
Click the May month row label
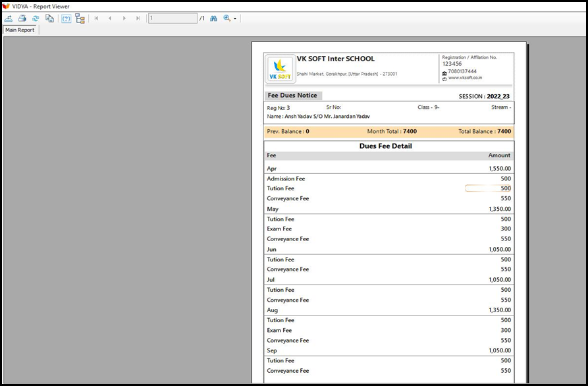coord(273,209)
